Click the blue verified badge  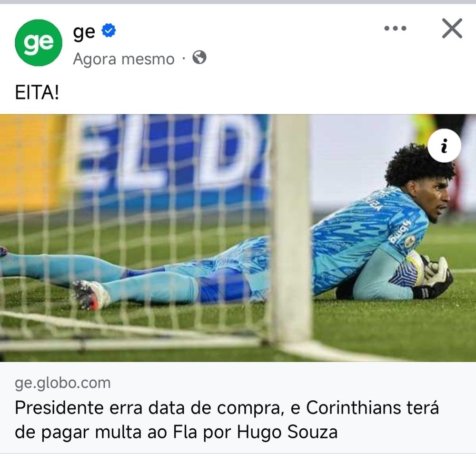(109, 30)
